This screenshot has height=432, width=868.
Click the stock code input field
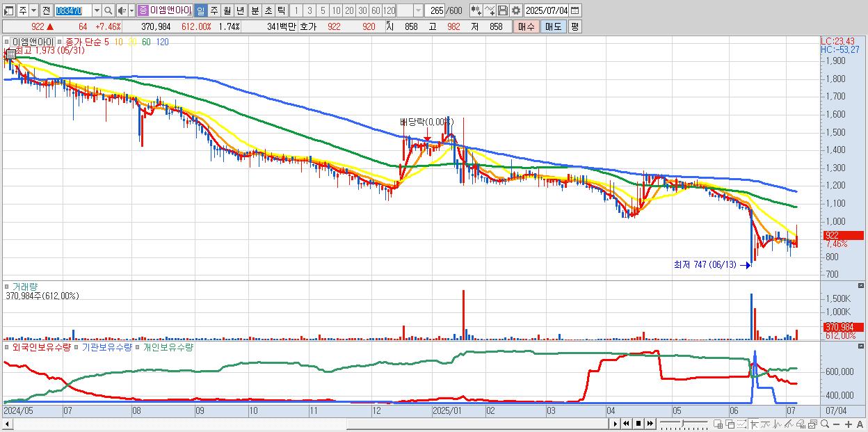point(73,10)
